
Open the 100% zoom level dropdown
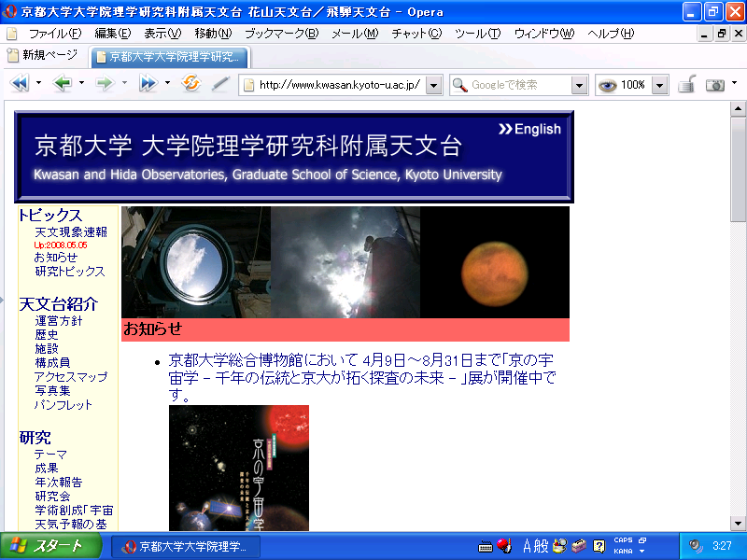(659, 85)
